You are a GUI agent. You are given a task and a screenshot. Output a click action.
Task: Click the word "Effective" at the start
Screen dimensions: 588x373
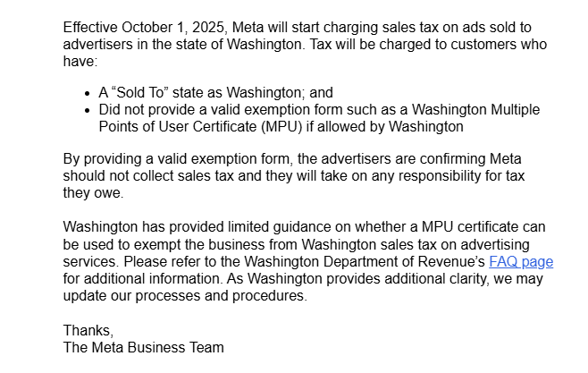click(x=90, y=28)
